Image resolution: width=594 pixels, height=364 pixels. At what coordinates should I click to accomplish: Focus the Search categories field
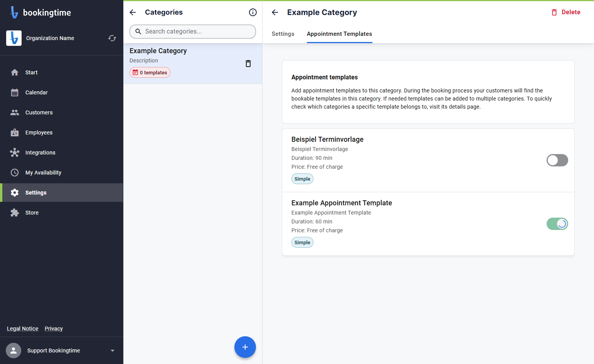click(193, 32)
